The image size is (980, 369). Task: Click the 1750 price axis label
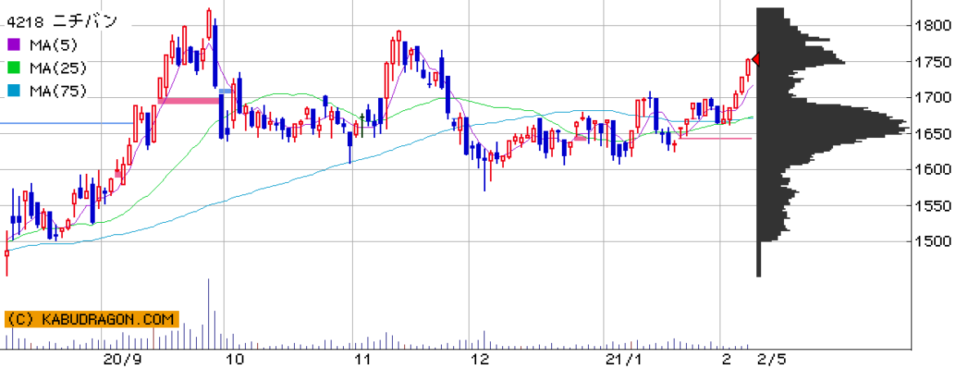(x=933, y=61)
